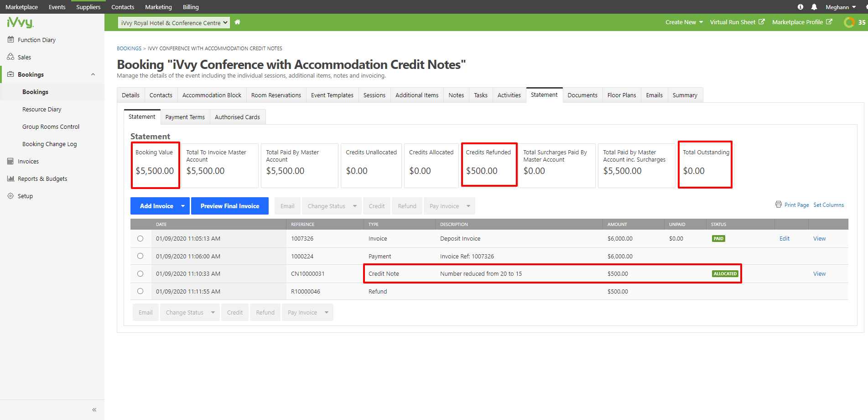Collapse the sidebar with double-chevron icon
Screen dimensions: 868x420
click(x=94, y=409)
